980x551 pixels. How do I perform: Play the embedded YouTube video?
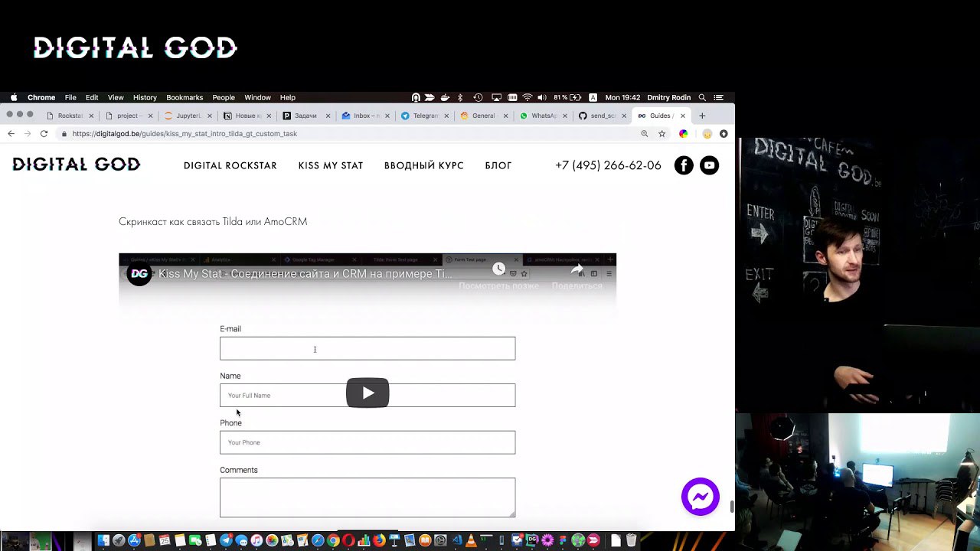(x=367, y=393)
